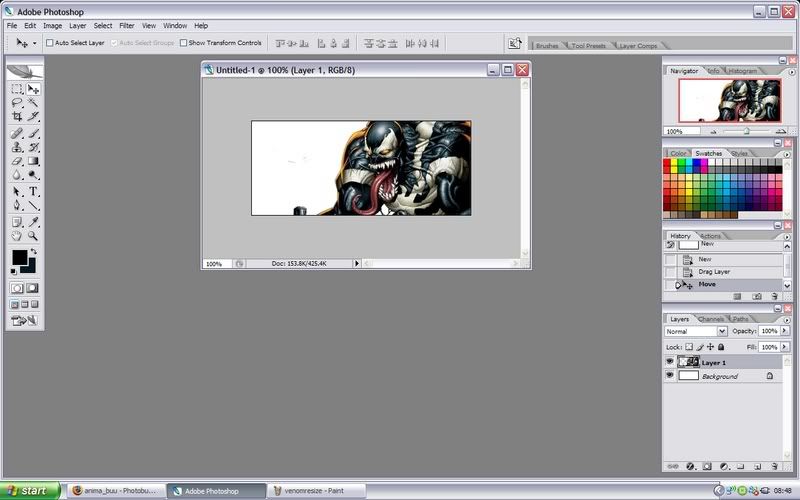
Task: Select the Zoom tool
Action: point(33,236)
